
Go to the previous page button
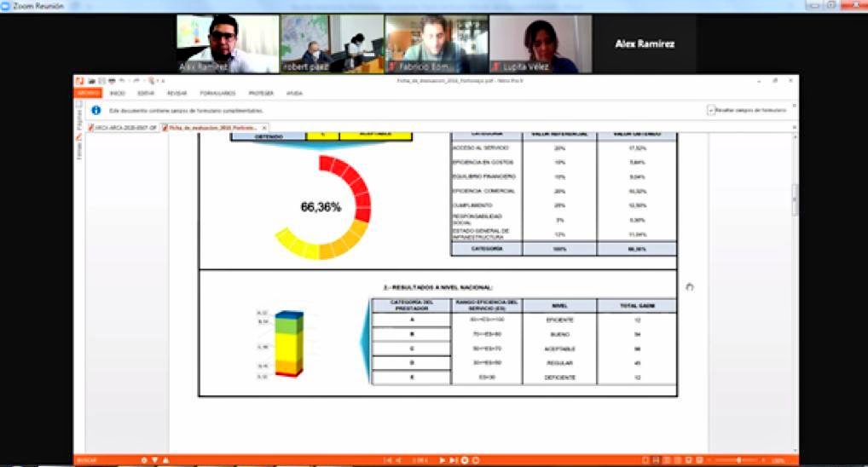click(x=398, y=460)
